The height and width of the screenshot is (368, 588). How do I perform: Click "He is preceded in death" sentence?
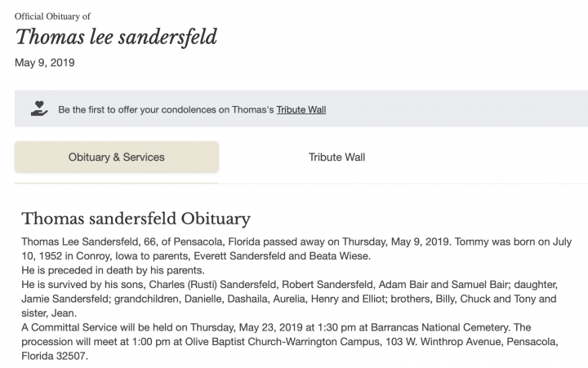[x=113, y=270]
